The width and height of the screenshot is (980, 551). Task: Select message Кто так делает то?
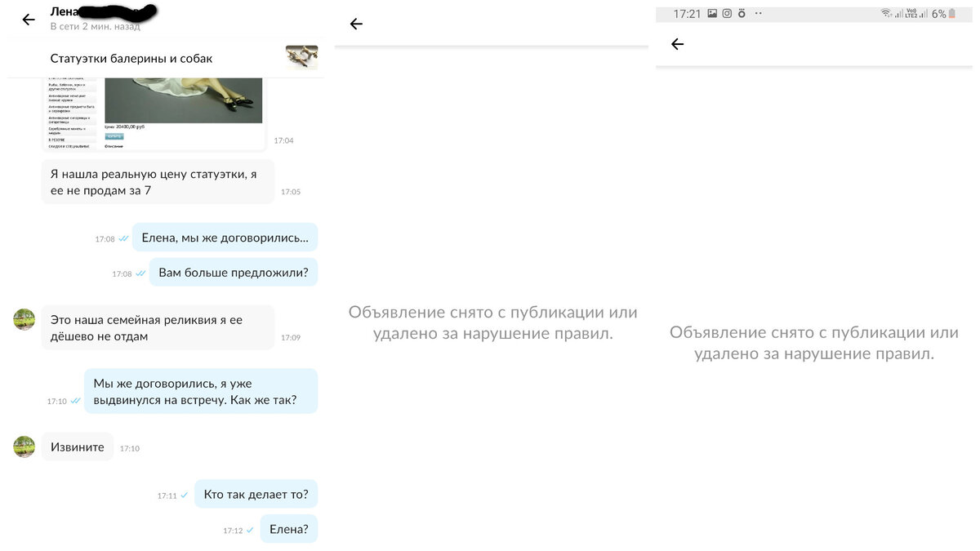click(256, 495)
